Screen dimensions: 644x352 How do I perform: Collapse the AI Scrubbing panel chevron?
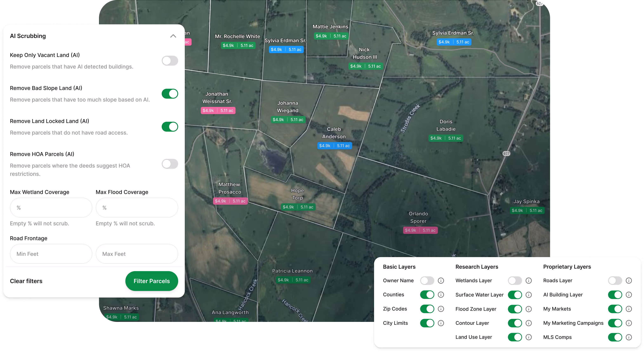click(173, 36)
